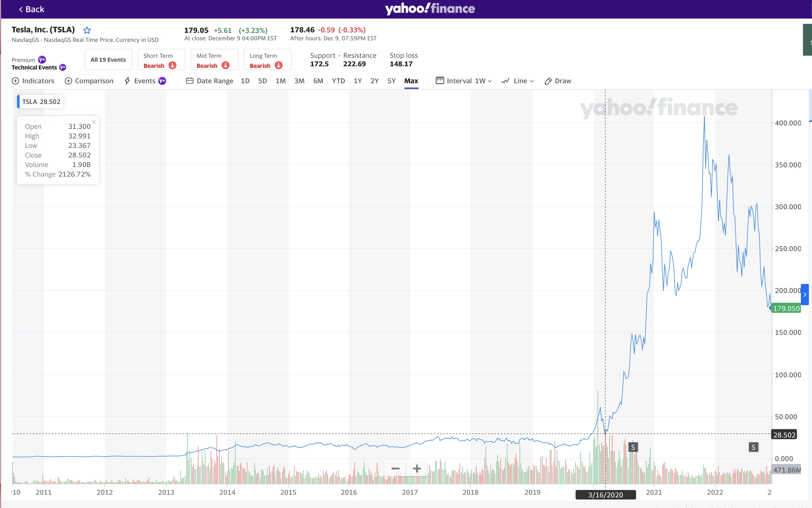Expand the Line chart type dropdown
Image resolution: width=812 pixels, height=508 pixels.
tap(517, 81)
